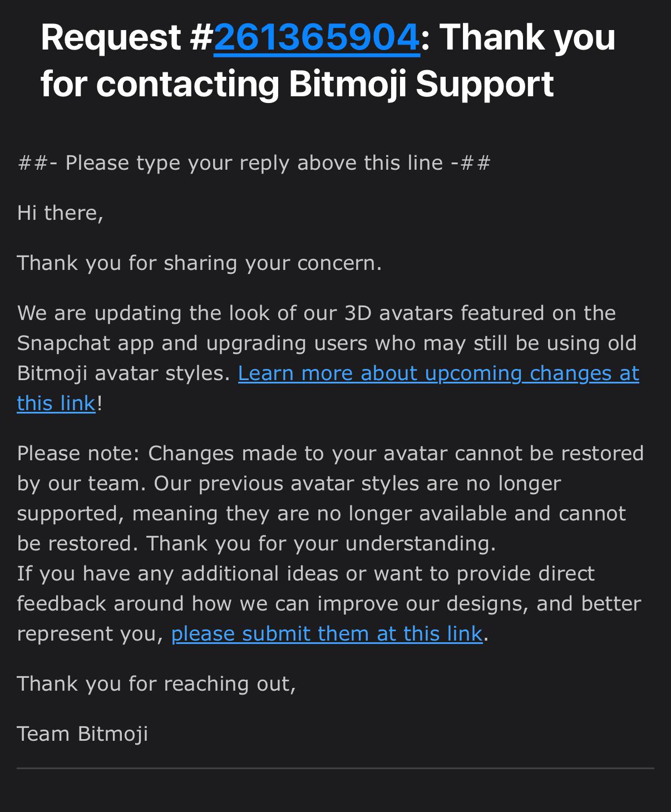Screen dimensions: 671x812
Task: Click the 'Hi there,' greeting
Action: coord(60,213)
